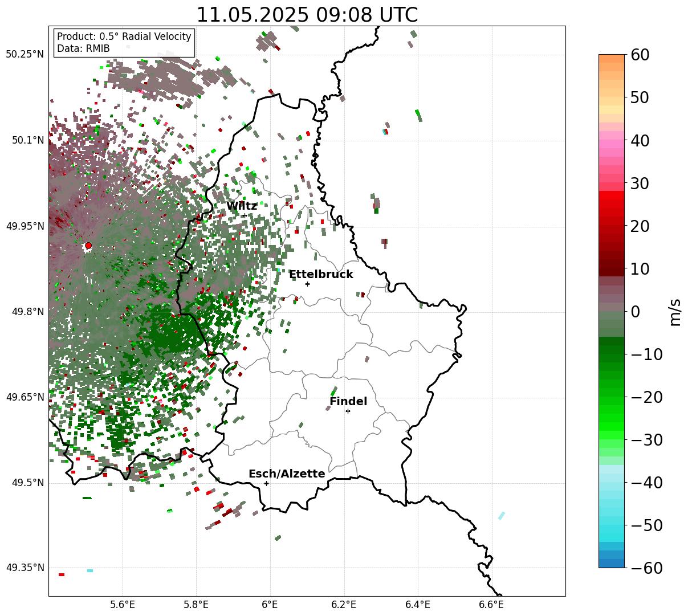The width and height of the screenshot is (688, 616).
Task: Click the 6.4°E longitude tick label
Action: click(x=418, y=605)
